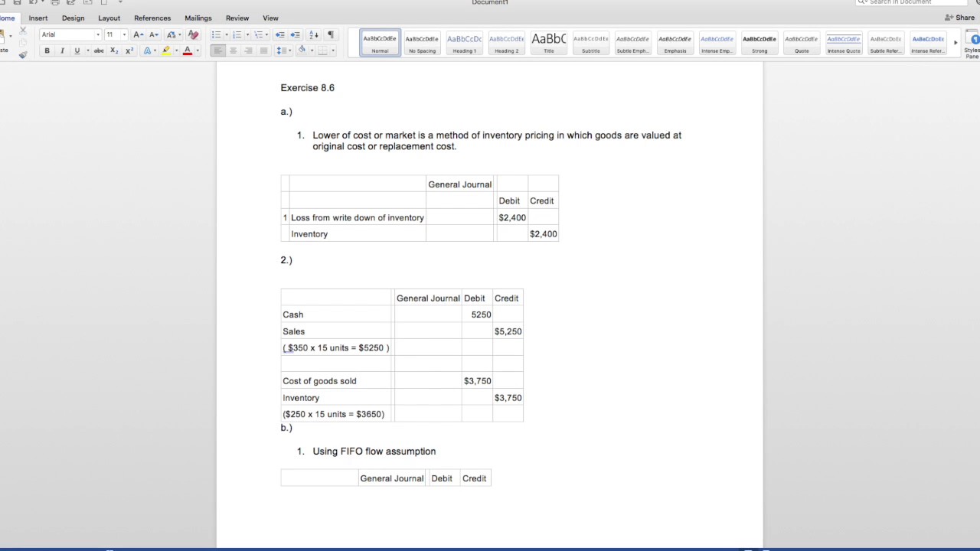Viewport: 980px width, 551px height.
Task: Open underline style dropdown arrow
Action: [x=87, y=51]
